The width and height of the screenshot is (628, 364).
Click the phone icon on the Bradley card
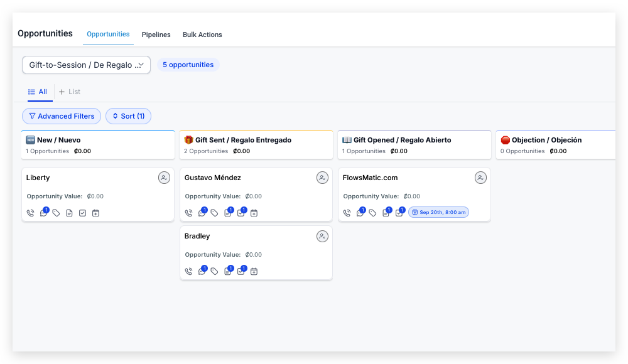(x=188, y=270)
